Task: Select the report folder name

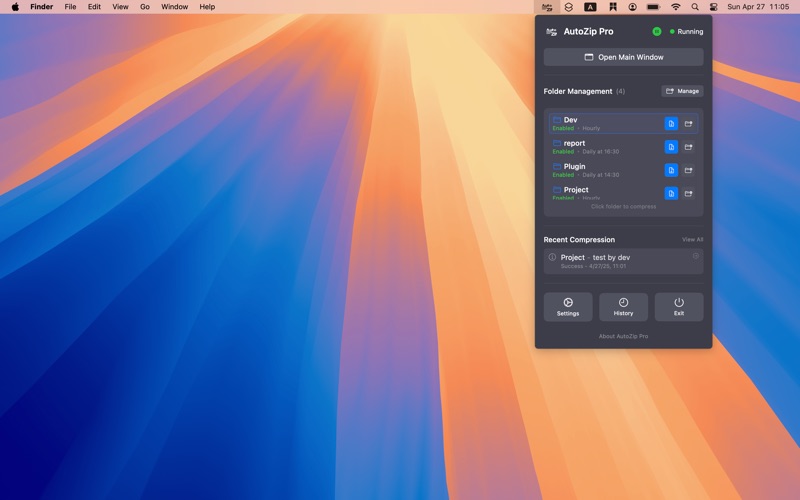Action: point(574,143)
